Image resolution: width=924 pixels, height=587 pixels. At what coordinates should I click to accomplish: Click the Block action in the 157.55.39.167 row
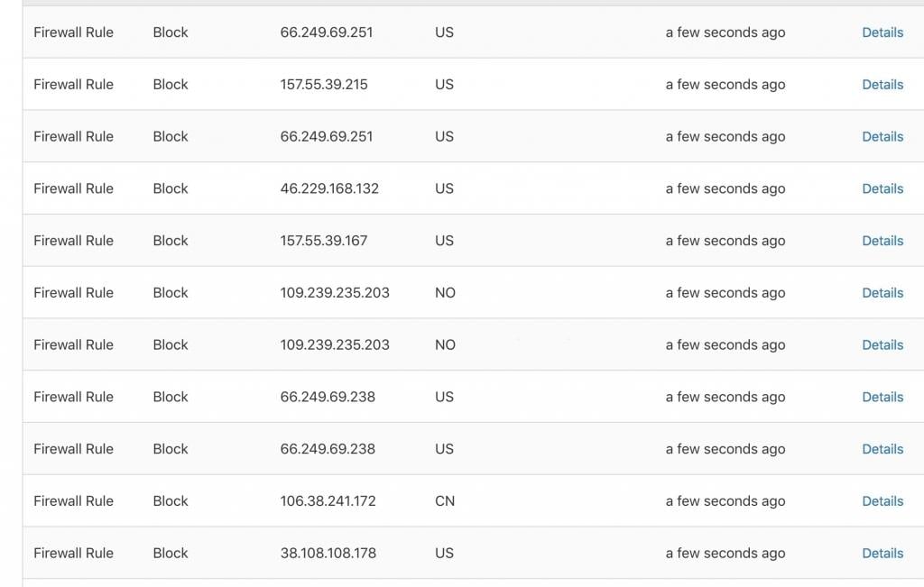pos(171,240)
